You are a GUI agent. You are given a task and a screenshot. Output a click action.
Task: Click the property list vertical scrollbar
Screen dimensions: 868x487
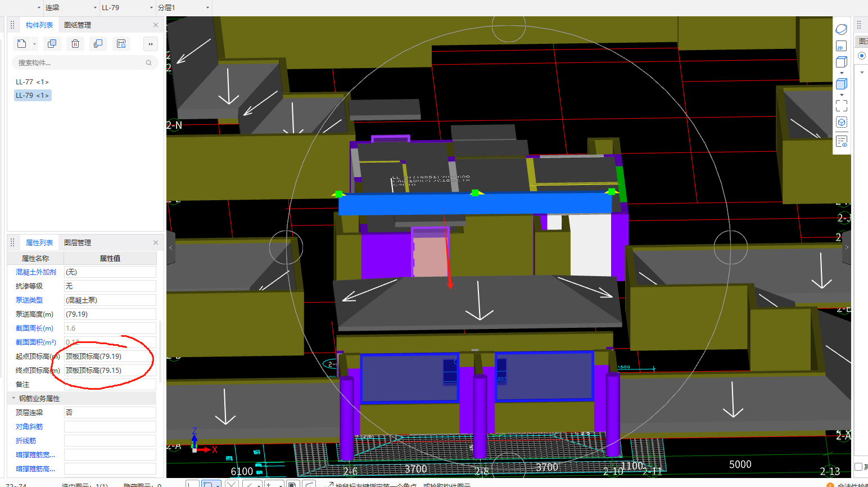pyautogui.click(x=161, y=351)
